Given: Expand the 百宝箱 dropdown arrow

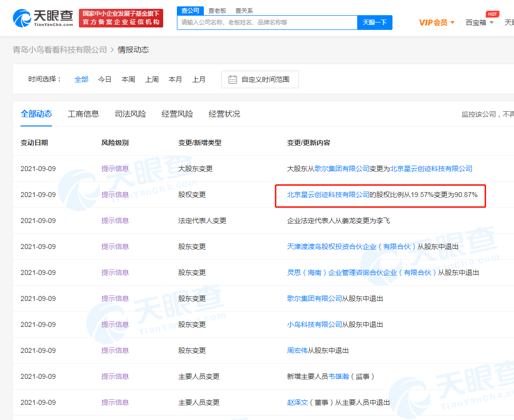Looking at the screenshot, I should tap(491, 22).
